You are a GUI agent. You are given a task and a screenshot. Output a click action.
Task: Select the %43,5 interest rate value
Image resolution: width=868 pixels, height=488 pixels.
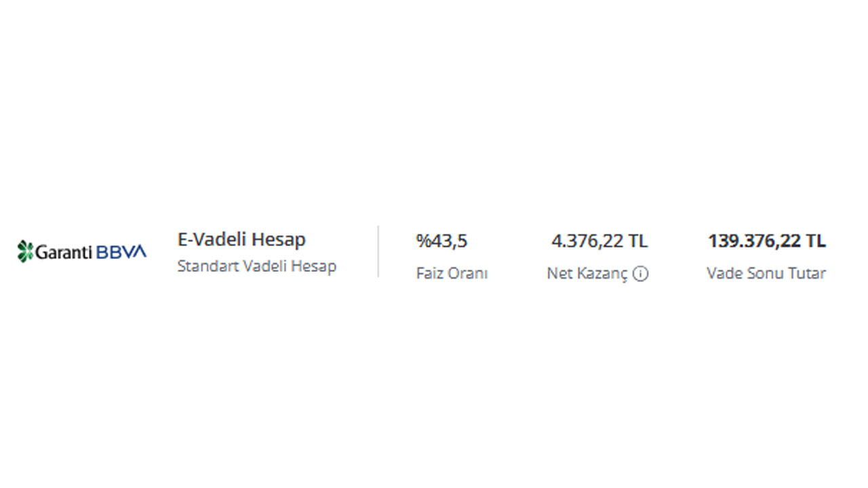441,241
